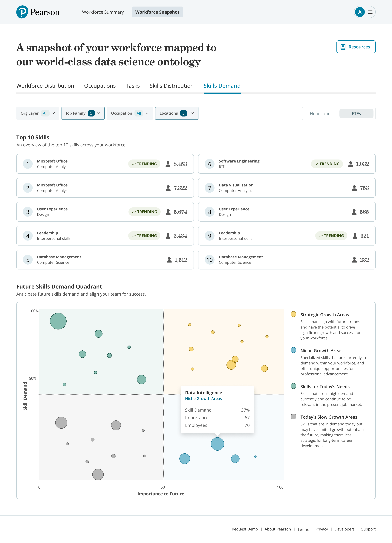392x543 pixels.
Task: Click the Niche Growth Areas blue swatch
Action: tap(293, 350)
